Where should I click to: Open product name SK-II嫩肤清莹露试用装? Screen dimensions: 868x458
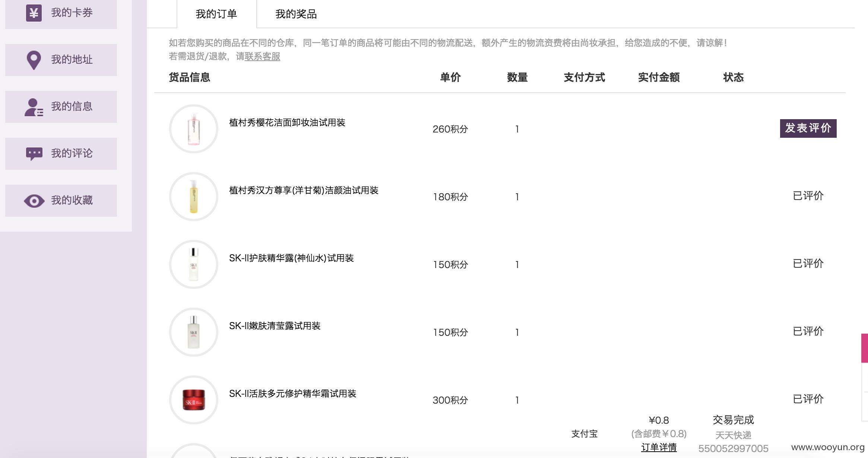click(x=275, y=326)
